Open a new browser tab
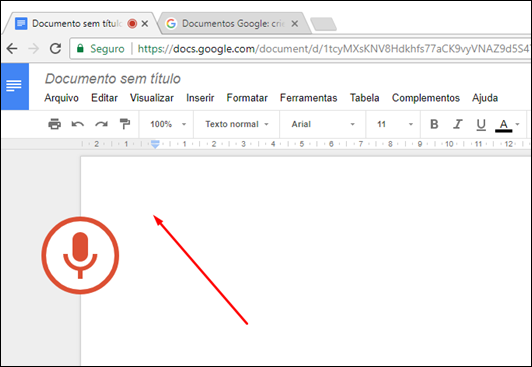Viewport: 532px width, 367px height. (323, 24)
